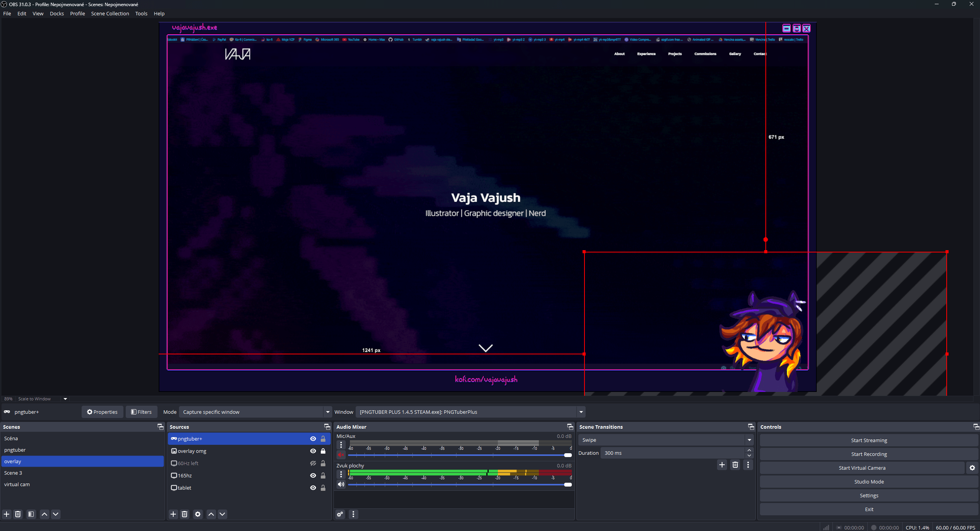Hide the overlay omg source
The width and height of the screenshot is (980, 531).
(313, 451)
